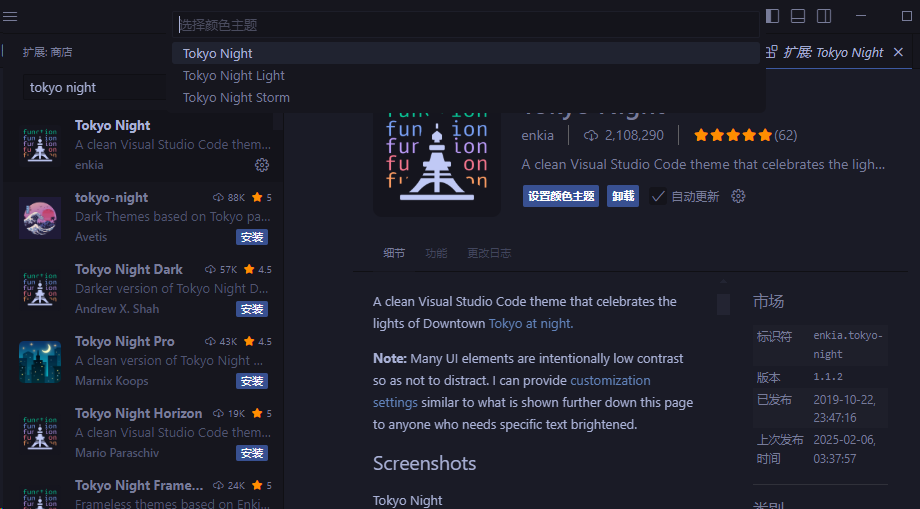The height and width of the screenshot is (509, 920).
Task: Click the 扩展: 商店 panel title
Action: tap(48, 53)
